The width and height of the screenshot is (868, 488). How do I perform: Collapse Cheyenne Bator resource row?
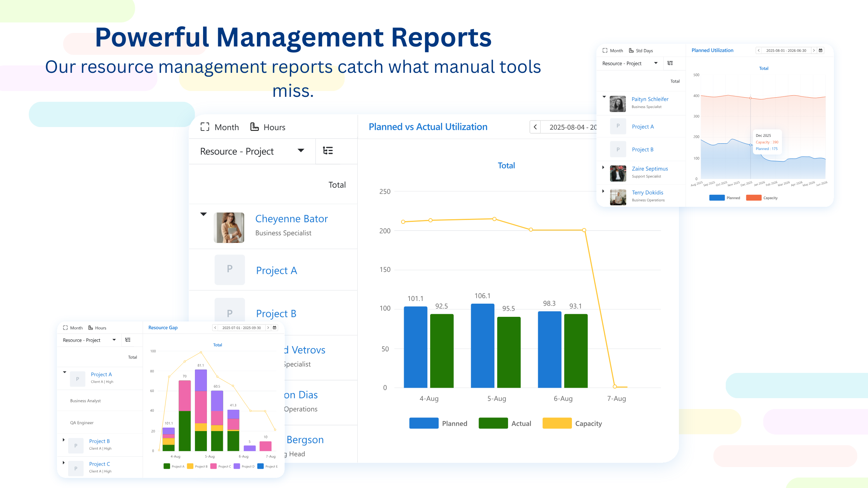[203, 214]
